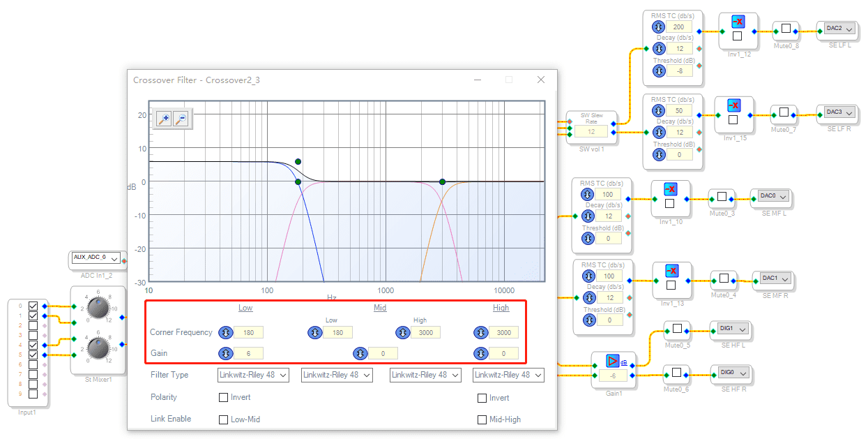
Task: Enable the Low polarity Invert checkbox
Action: coord(224,398)
